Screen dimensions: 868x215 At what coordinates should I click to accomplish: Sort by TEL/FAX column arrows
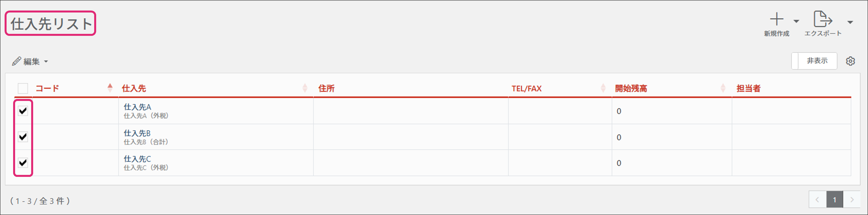(x=603, y=88)
